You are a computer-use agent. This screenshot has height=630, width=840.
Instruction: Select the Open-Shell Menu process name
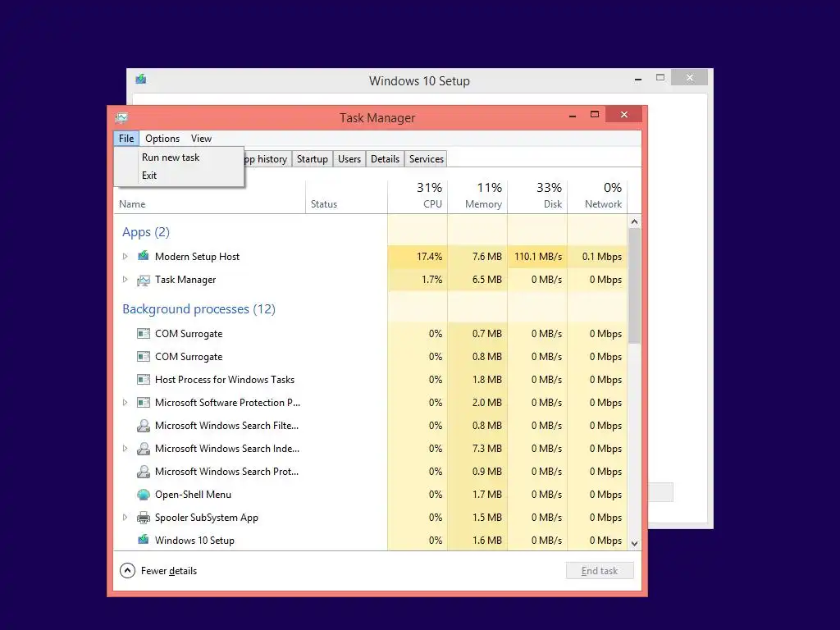[193, 495]
